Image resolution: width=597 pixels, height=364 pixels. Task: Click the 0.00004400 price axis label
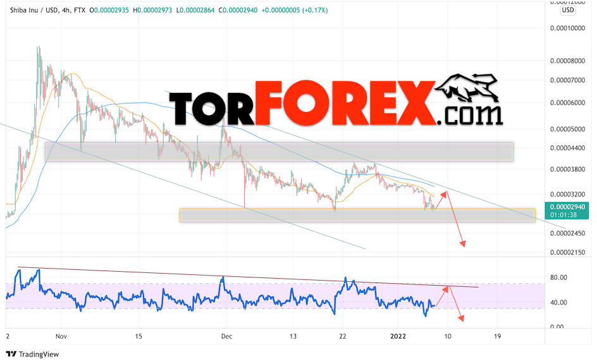click(567, 148)
